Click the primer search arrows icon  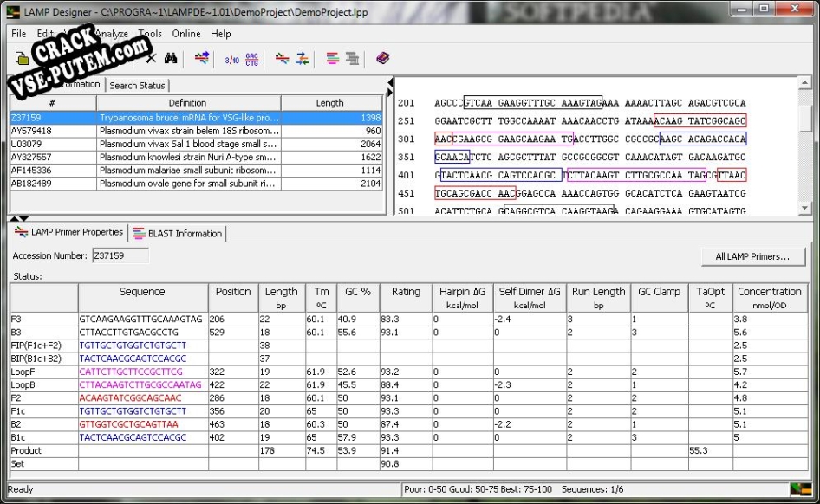tap(202, 58)
